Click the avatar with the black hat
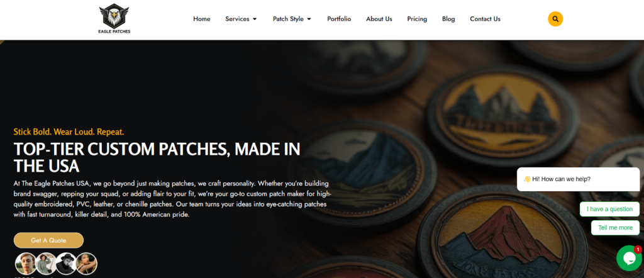The image size is (644, 278). click(x=65, y=263)
